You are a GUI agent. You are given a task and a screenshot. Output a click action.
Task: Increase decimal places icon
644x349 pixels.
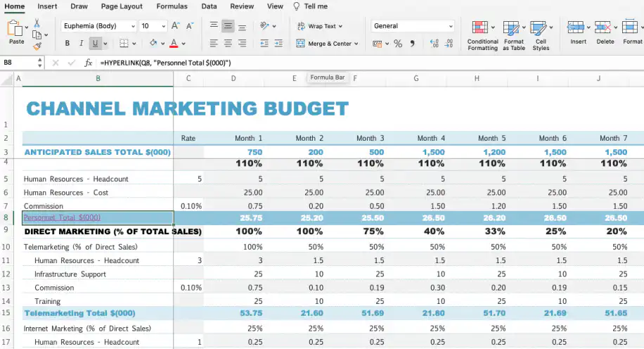click(x=434, y=43)
